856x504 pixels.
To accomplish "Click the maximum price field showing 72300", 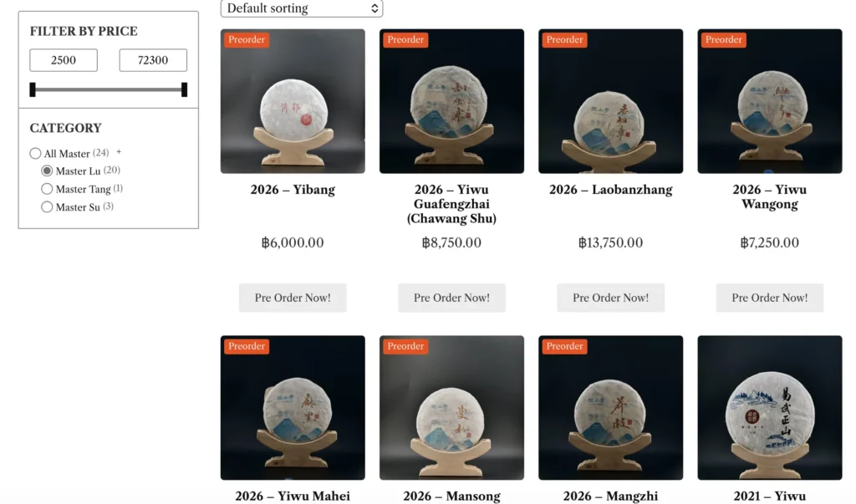I will pos(153,60).
